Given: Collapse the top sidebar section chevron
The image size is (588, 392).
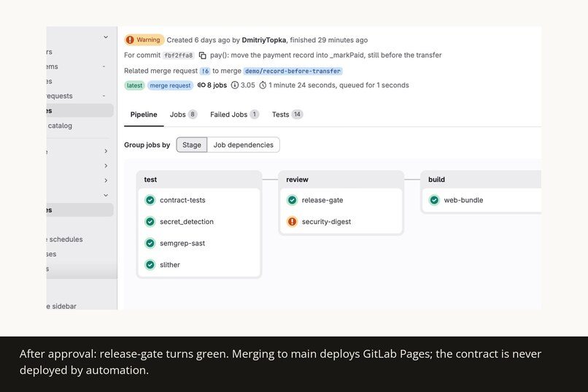Looking at the screenshot, I should [106, 37].
